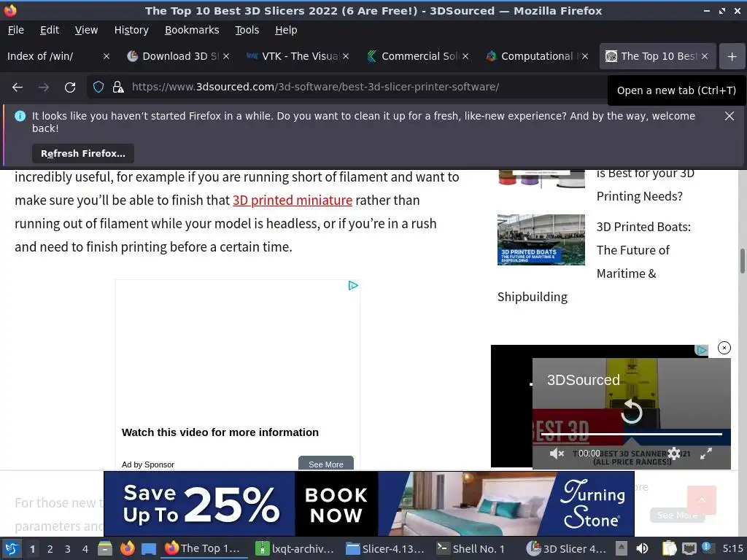Open the File menu
This screenshot has width=747, height=560.
pyautogui.click(x=16, y=30)
